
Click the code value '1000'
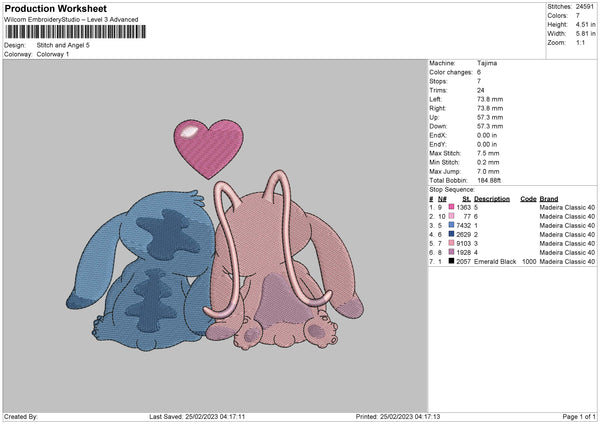tap(529, 261)
